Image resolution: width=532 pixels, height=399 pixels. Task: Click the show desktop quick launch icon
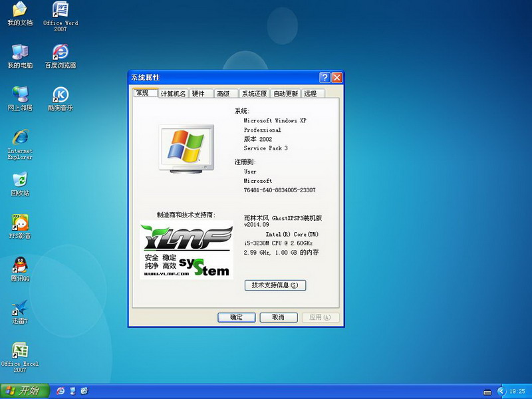pos(72,391)
